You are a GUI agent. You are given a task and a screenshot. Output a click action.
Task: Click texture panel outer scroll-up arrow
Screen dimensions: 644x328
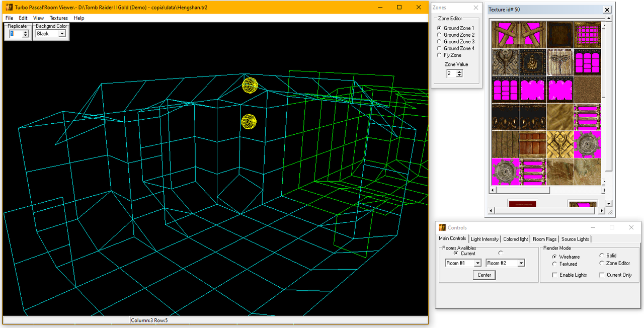click(x=609, y=19)
